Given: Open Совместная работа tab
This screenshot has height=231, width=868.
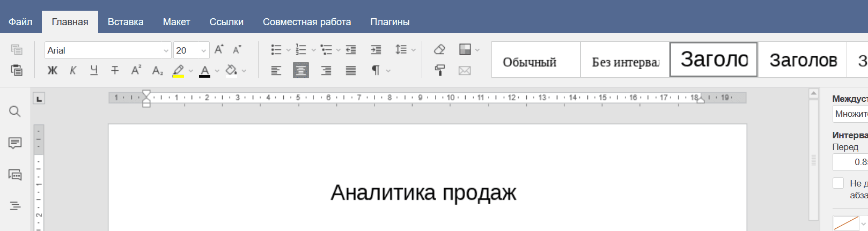Looking at the screenshot, I should [x=307, y=22].
